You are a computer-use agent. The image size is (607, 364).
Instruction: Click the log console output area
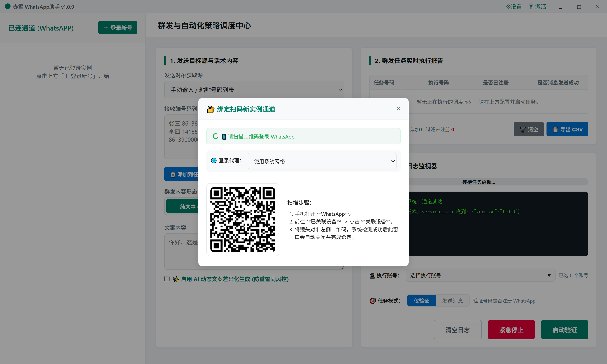coord(498,224)
